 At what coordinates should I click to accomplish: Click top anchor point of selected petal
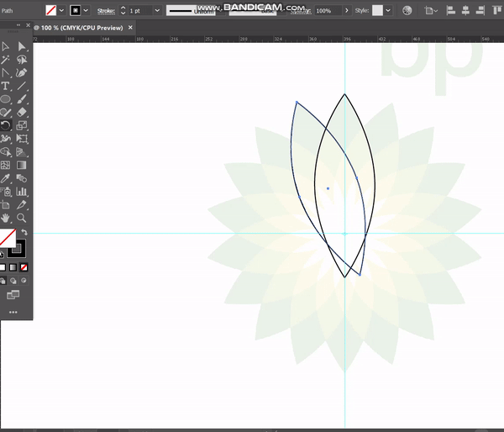click(297, 103)
